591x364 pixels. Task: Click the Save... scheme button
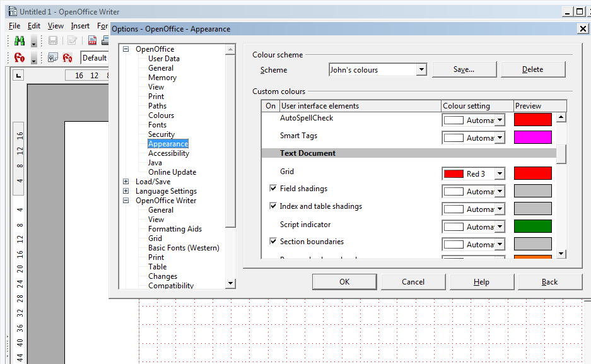(x=464, y=69)
